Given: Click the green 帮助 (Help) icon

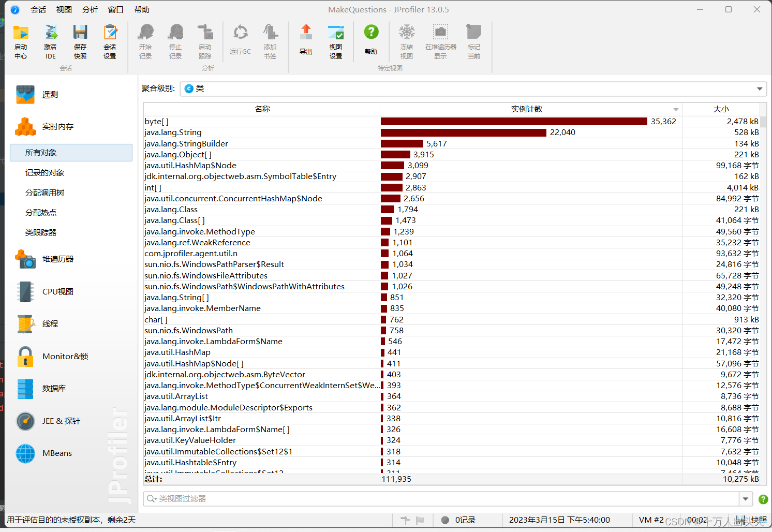Looking at the screenshot, I should pos(371,39).
